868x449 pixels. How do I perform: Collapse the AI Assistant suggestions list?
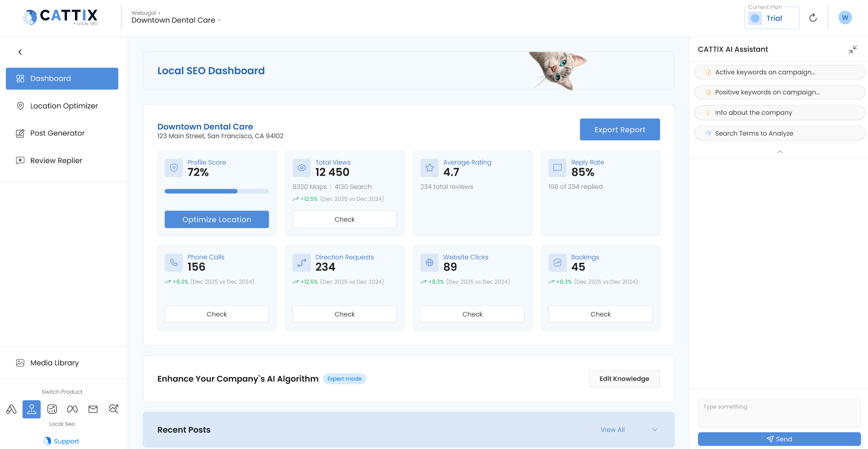coord(779,152)
